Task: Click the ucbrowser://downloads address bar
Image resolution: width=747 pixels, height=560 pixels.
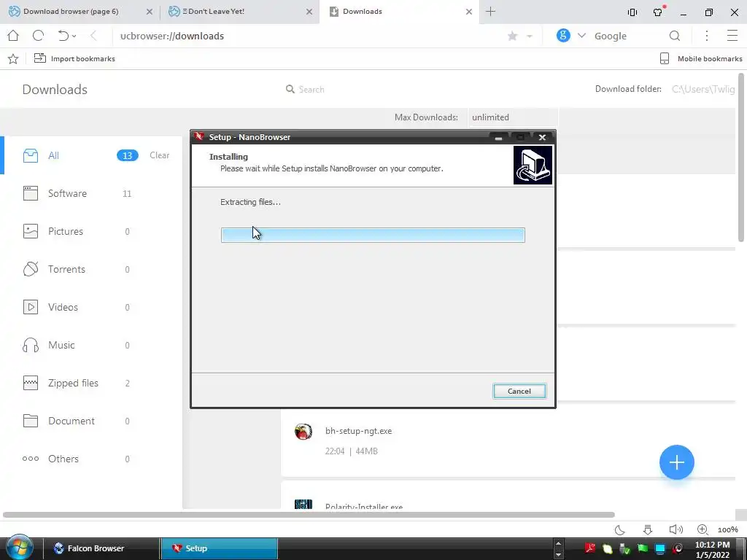Action: pos(305,36)
